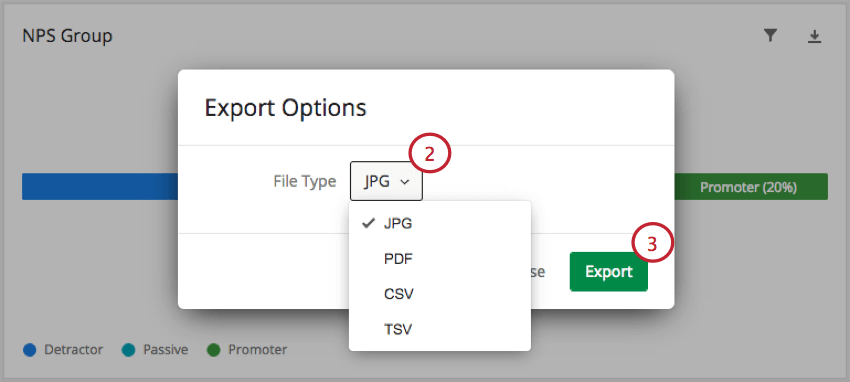Click the red step 2 annotation circle

pos(429,154)
